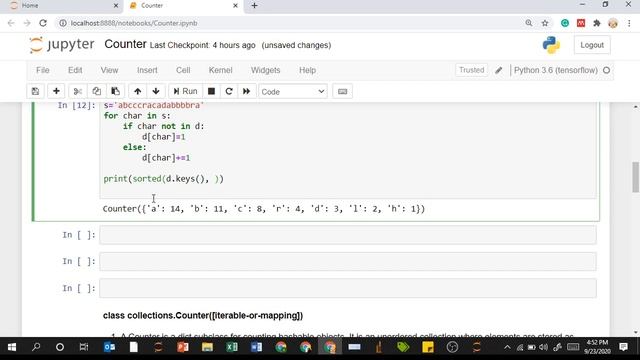Click the Python logo icon

click(551, 45)
